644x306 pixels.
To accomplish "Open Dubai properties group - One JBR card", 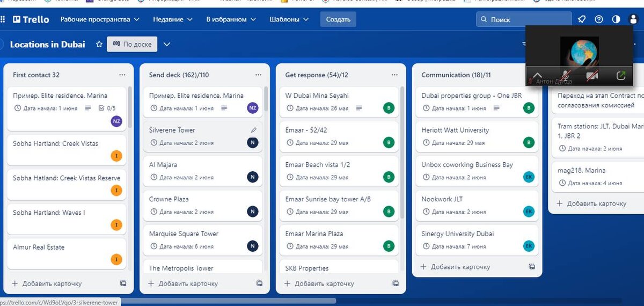I will (x=477, y=101).
